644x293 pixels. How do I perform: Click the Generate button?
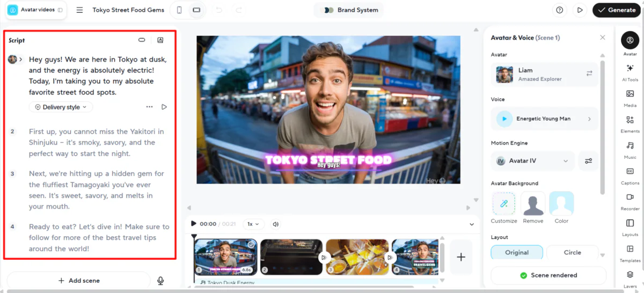point(616,10)
